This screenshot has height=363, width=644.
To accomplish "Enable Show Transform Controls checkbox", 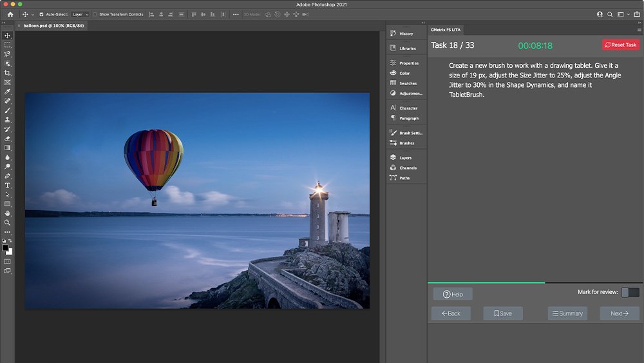I will [95, 14].
